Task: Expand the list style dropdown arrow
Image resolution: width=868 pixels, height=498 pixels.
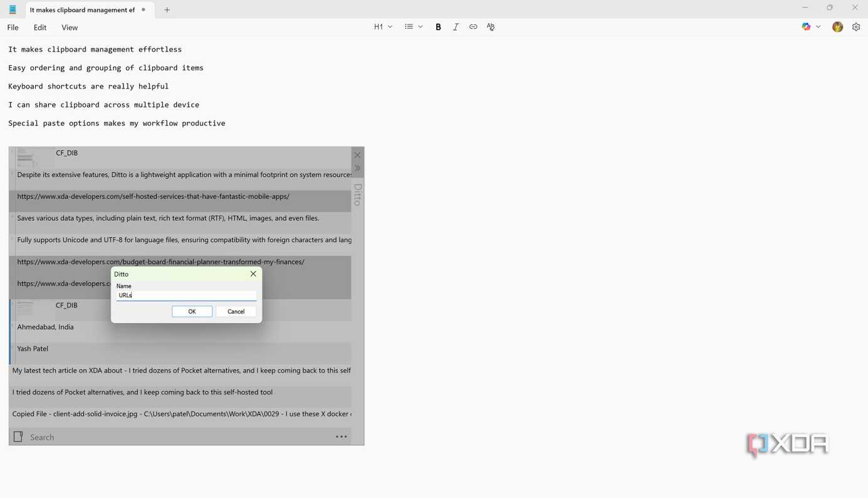Action: pos(420,27)
